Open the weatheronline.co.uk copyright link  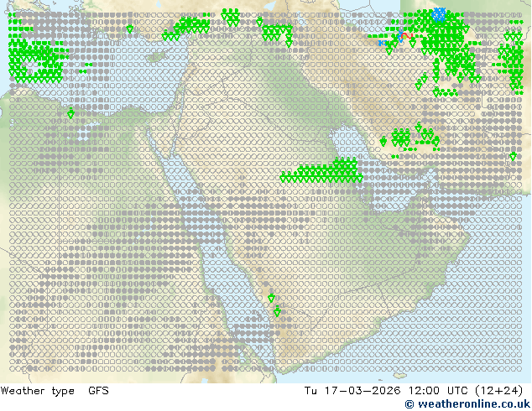point(467,404)
